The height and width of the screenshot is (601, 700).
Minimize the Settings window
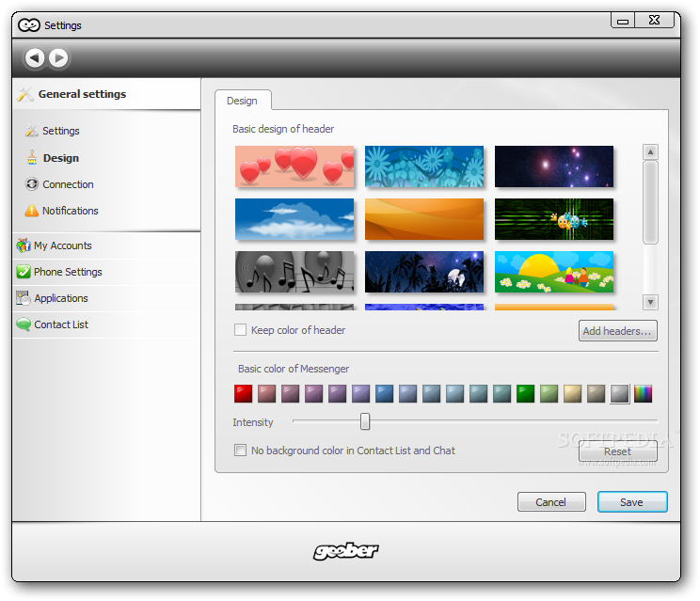[623, 21]
